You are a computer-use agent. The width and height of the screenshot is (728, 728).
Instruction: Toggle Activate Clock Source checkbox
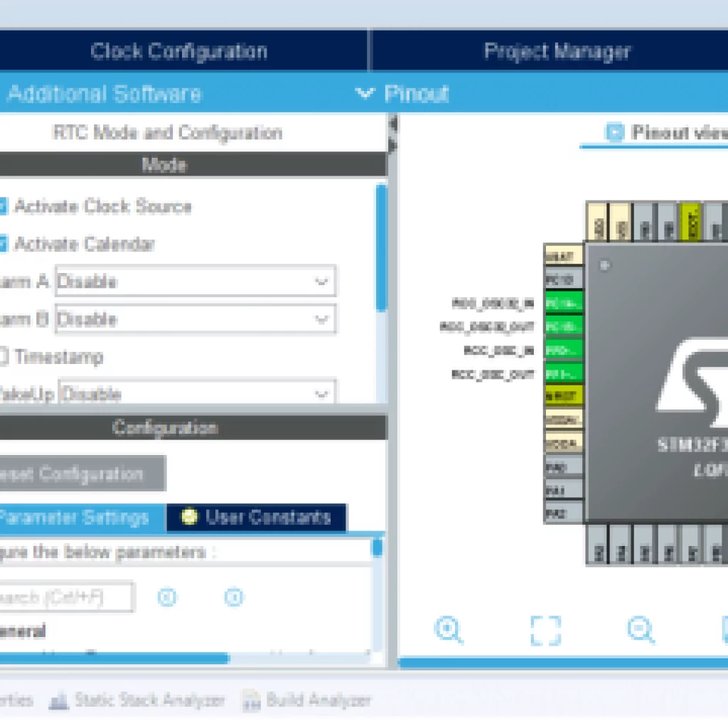point(3,207)
